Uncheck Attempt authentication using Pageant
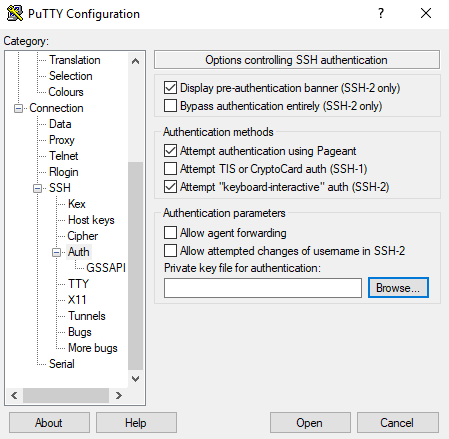449x439 pixels. (x=170, y=151)
